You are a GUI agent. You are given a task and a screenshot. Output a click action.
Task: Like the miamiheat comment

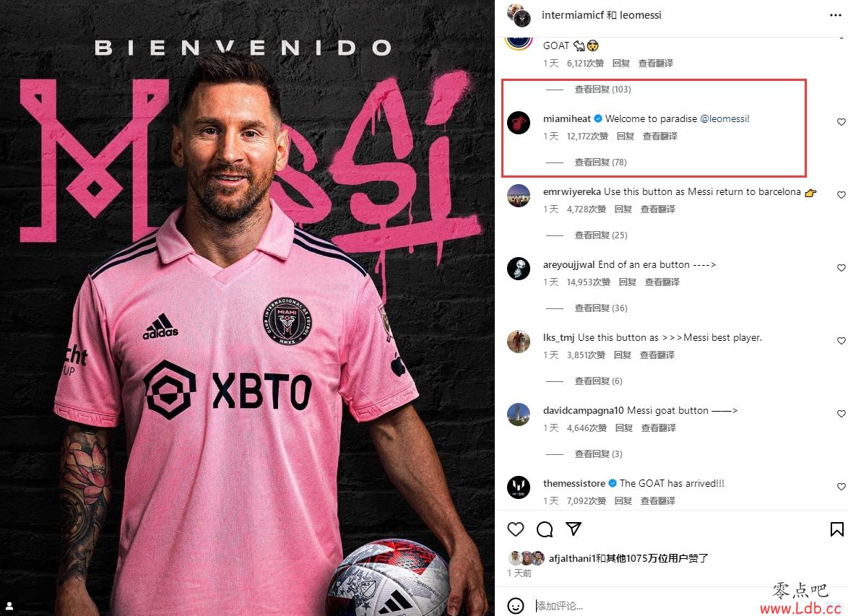pos(841,122)
